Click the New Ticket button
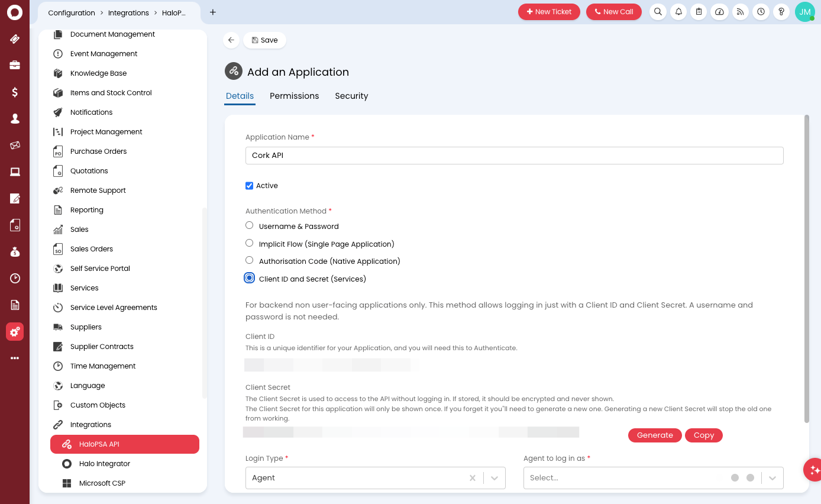821x504 pixels. [549, 12]
